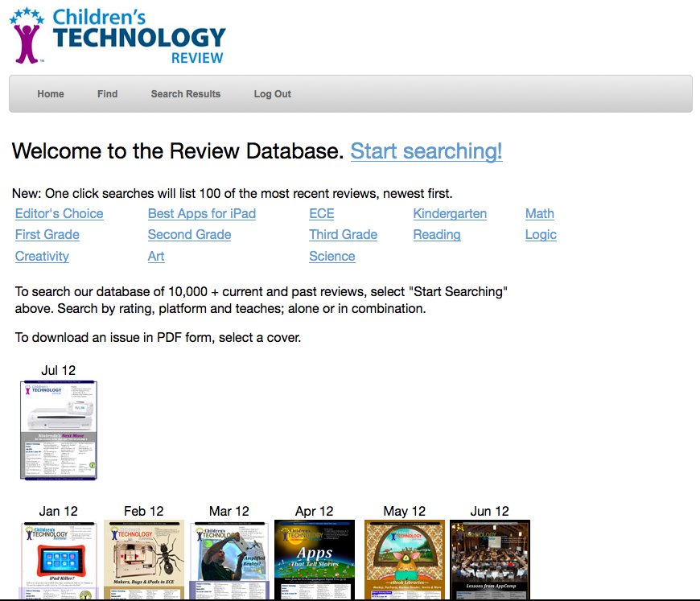The width and height of the screenshot is (700, 601).
Task: Select the May 12 issue cover
Action: click(x=405, y=560)
